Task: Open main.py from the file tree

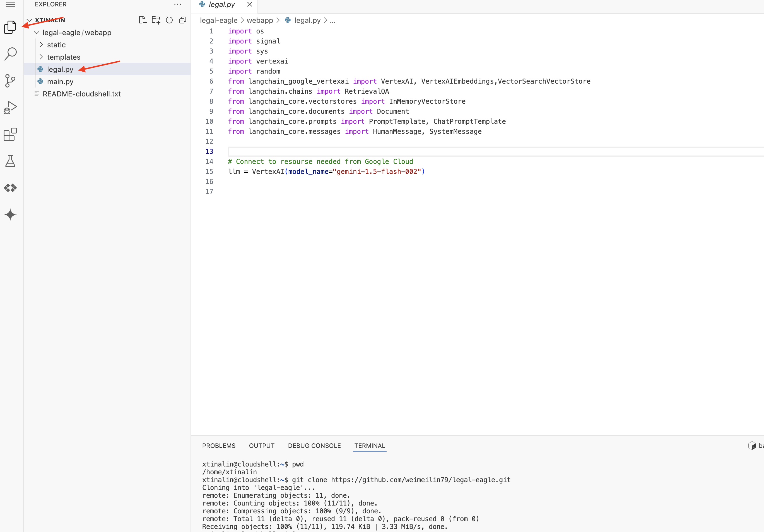Action: (x=60, y=82)
